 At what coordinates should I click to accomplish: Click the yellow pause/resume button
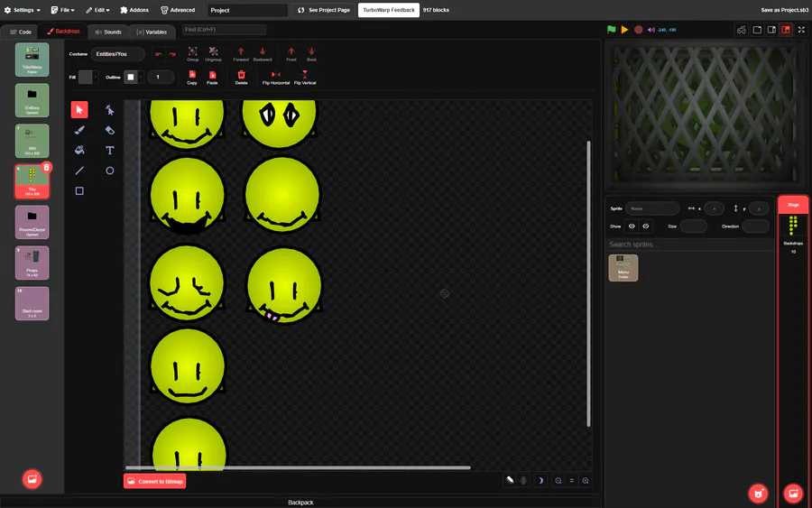pos(624,30)
